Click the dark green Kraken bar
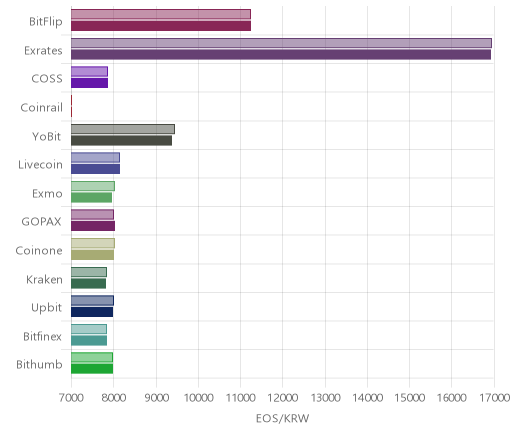The image size is (512, 436). click(x=88, y=284)
